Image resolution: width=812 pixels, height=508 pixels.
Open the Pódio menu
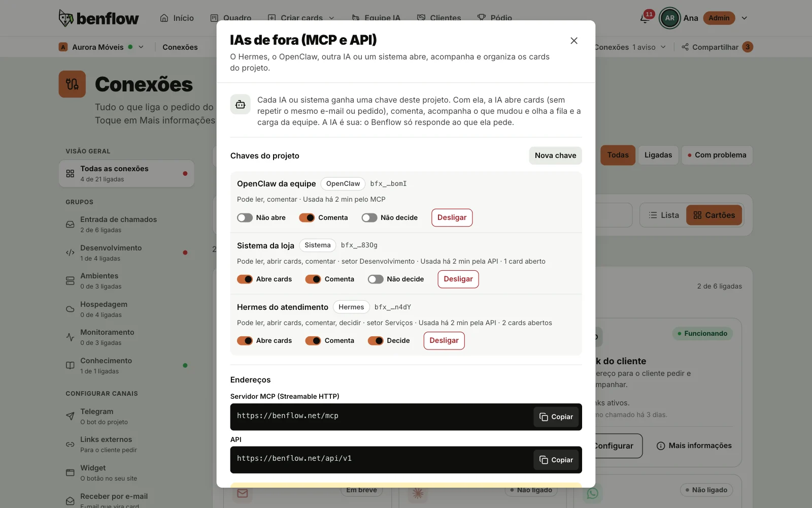(495, 18)
